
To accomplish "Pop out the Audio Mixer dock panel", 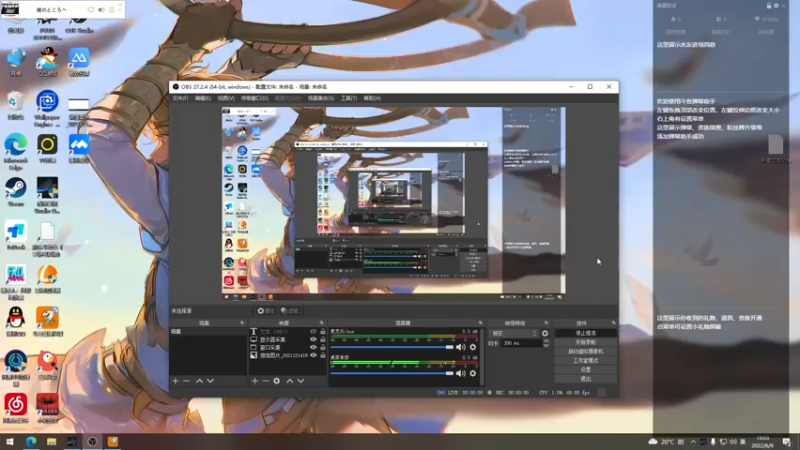I will [x=480, y=323].
